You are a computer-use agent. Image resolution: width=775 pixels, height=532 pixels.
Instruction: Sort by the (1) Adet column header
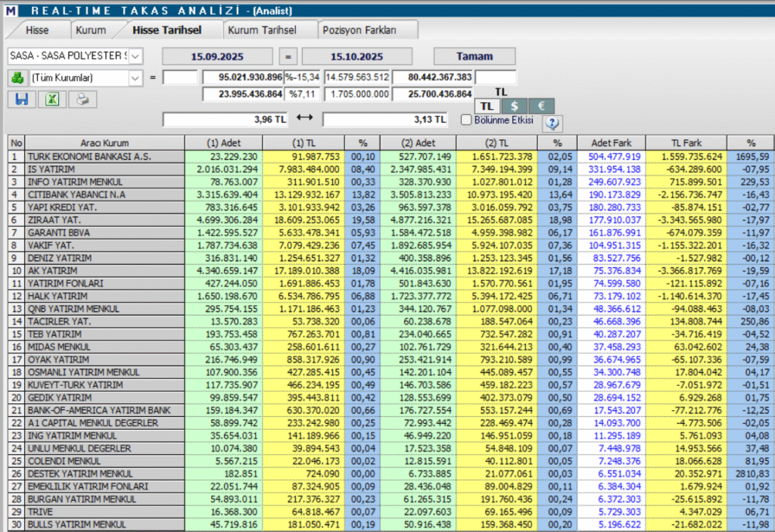tap(223, 143)
